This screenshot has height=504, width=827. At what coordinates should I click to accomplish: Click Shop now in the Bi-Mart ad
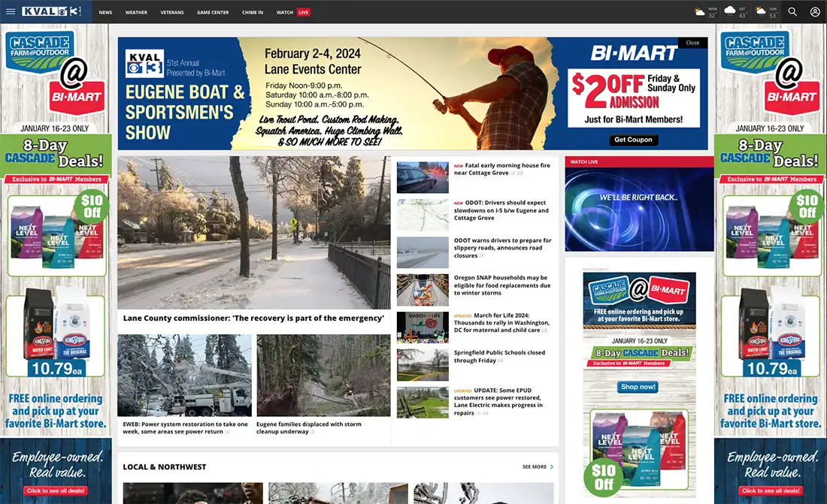point(638,387)
